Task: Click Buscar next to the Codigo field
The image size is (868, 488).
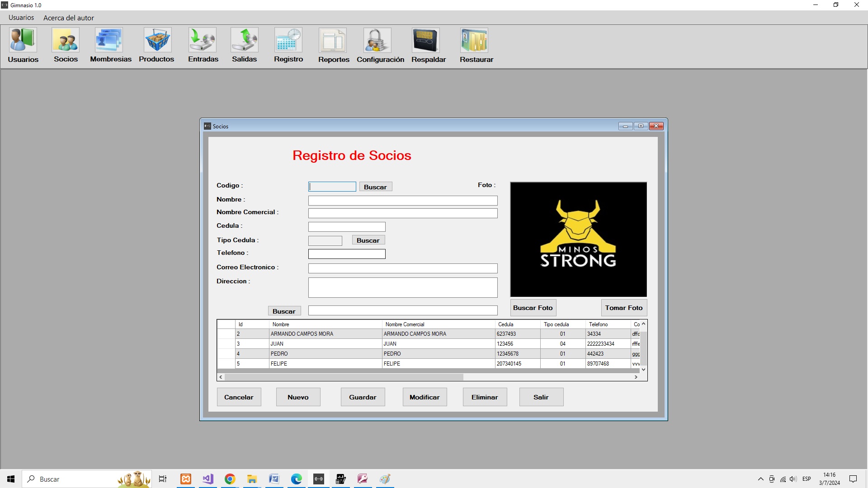Action: pyautogui.click(x=375, y=187)
